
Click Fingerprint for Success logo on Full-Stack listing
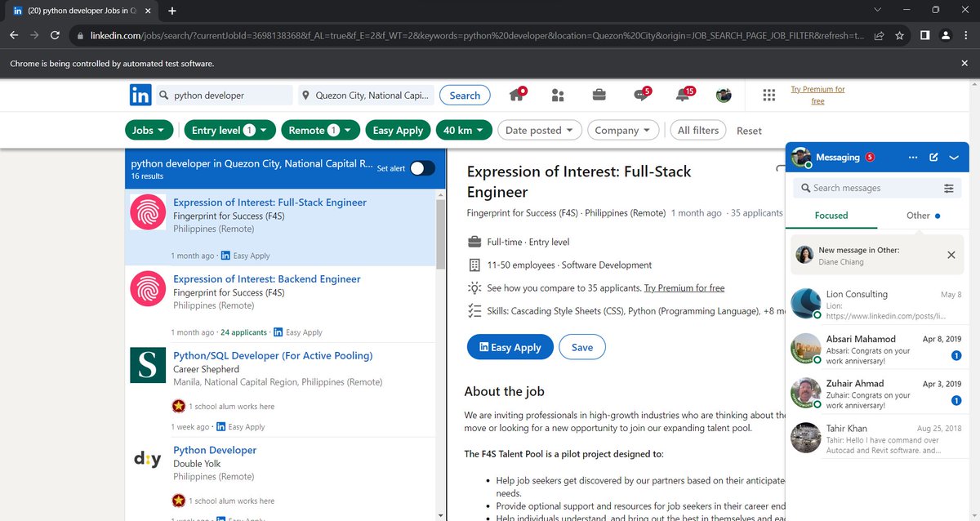pos(148,213)
